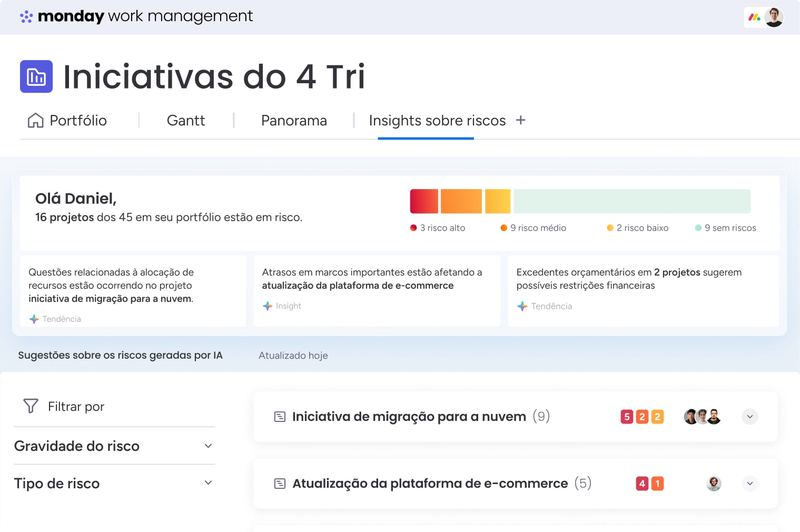Click the Portfólio home icon
Viewport: 800px width, 532px height.
point(35,121)
